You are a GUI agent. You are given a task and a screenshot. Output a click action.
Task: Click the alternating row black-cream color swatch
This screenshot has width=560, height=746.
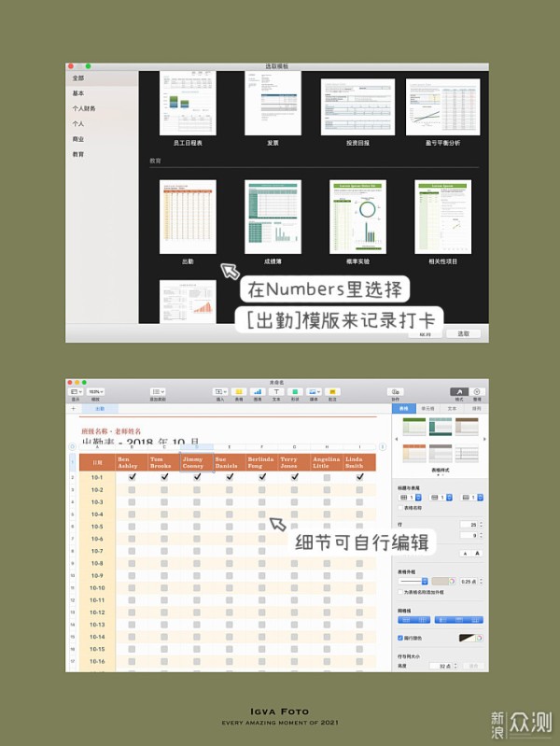tap(468, 638)
